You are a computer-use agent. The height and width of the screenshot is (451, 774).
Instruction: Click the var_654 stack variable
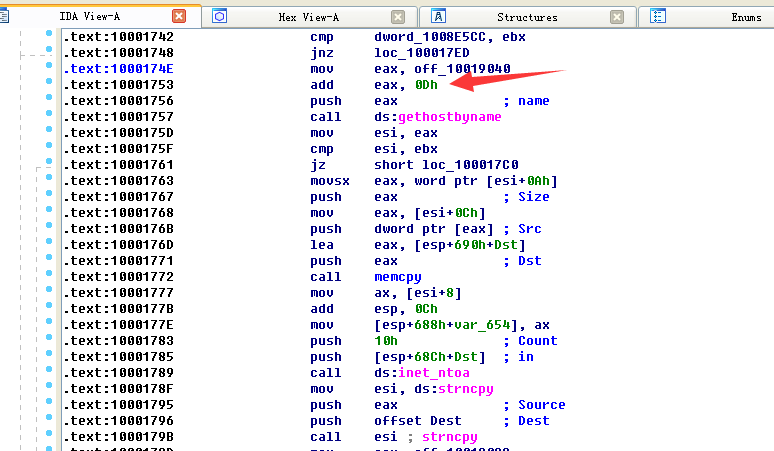click(x=482, y=325)
